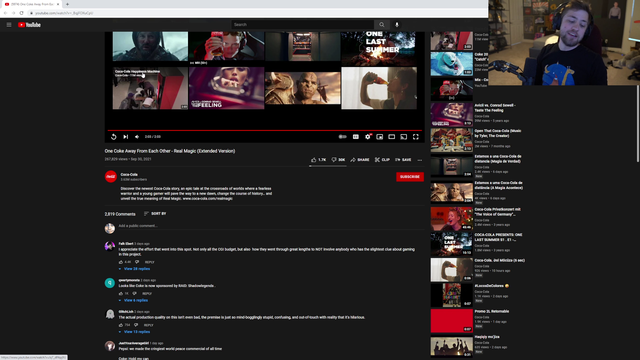Toggle subtitles/closed captions
Screen dimensions: 640x360
coord(356,137)
